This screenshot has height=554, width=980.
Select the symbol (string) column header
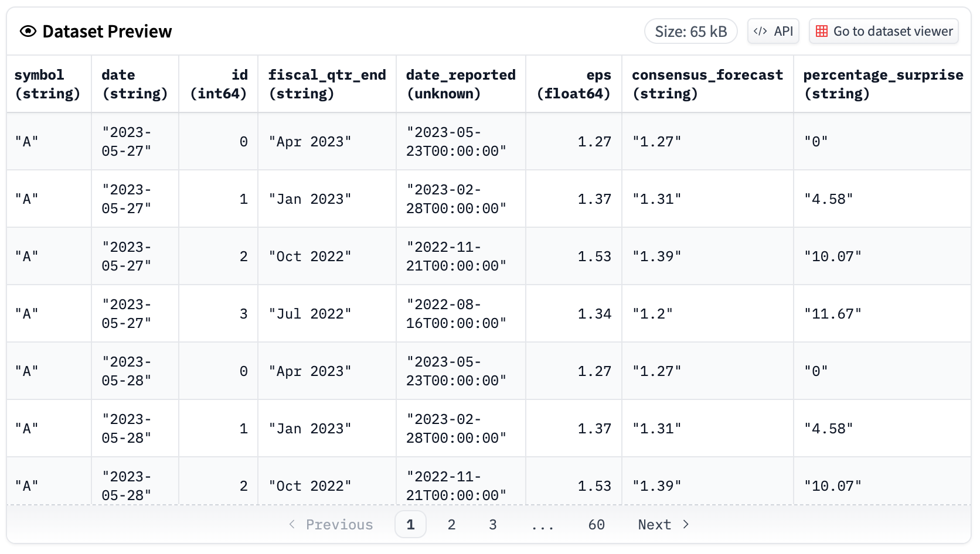pyautogui.click(x=49, y=83)
